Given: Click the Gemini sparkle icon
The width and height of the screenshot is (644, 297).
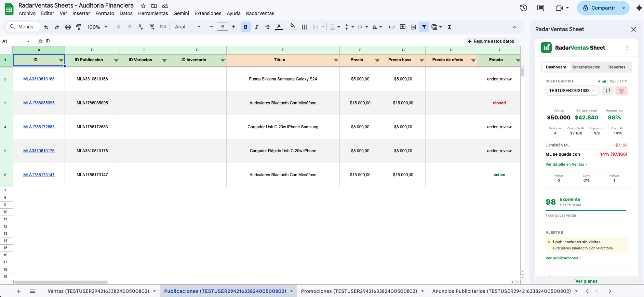Looking at the screenshot, I should (639, 8).
